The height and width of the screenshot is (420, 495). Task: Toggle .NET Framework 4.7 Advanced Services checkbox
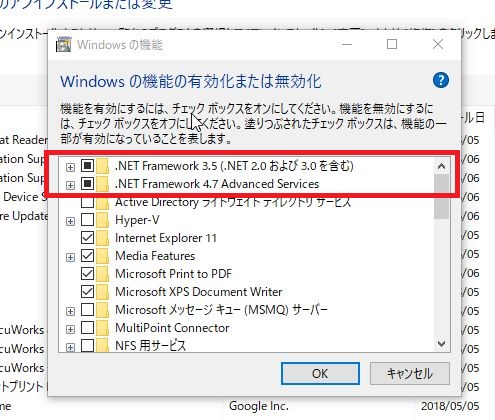point(88,184)
